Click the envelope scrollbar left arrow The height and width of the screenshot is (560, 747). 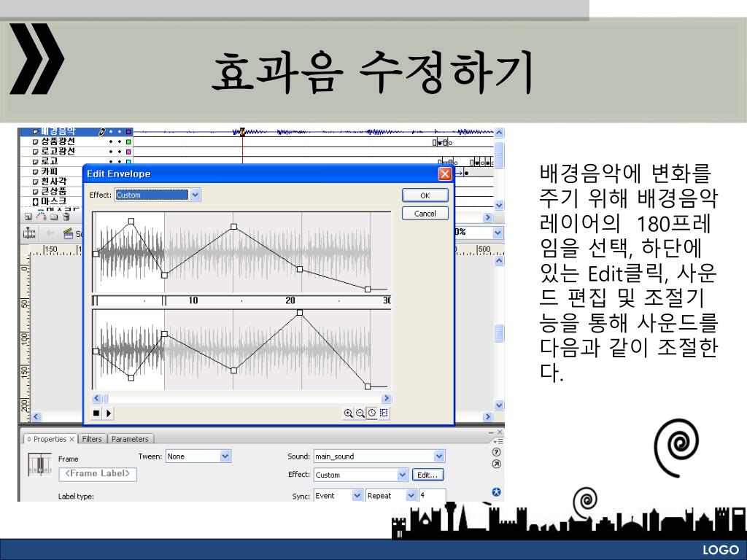click(97, 398)
